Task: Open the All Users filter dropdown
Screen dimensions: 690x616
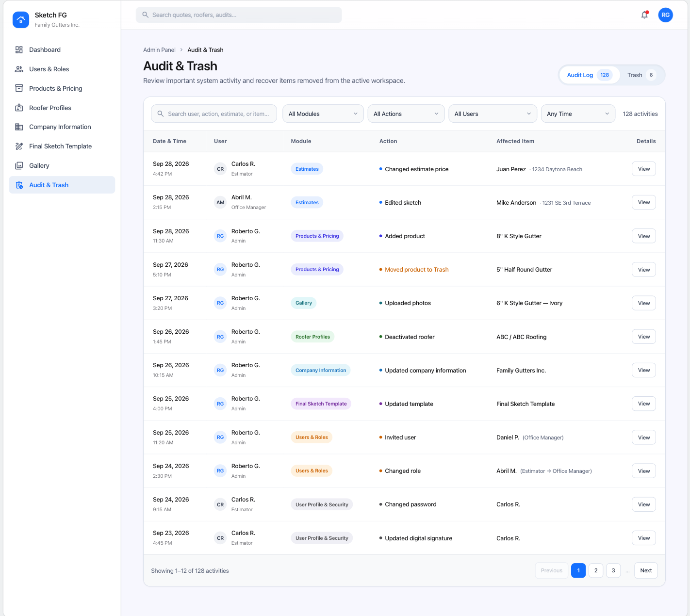Action: click(493, 114)
